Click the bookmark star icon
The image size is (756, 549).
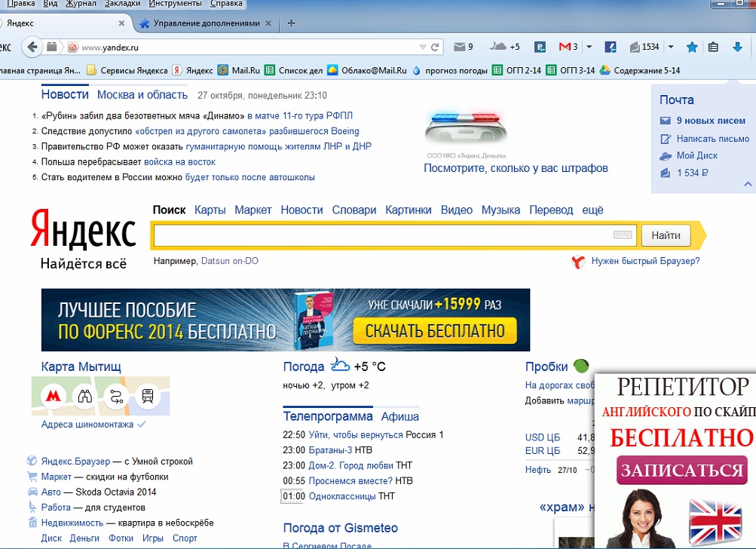pyautogui.click(x=692, y=47)
